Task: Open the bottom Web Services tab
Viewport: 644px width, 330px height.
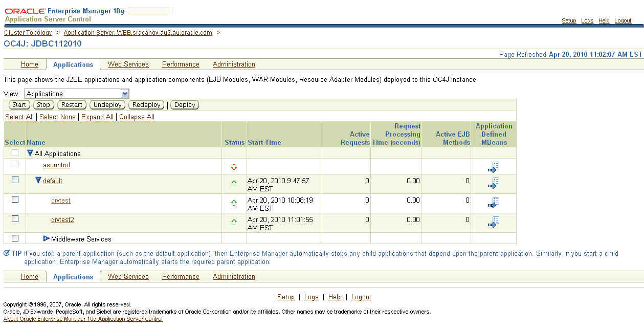Action: click(x=128, y=276)
